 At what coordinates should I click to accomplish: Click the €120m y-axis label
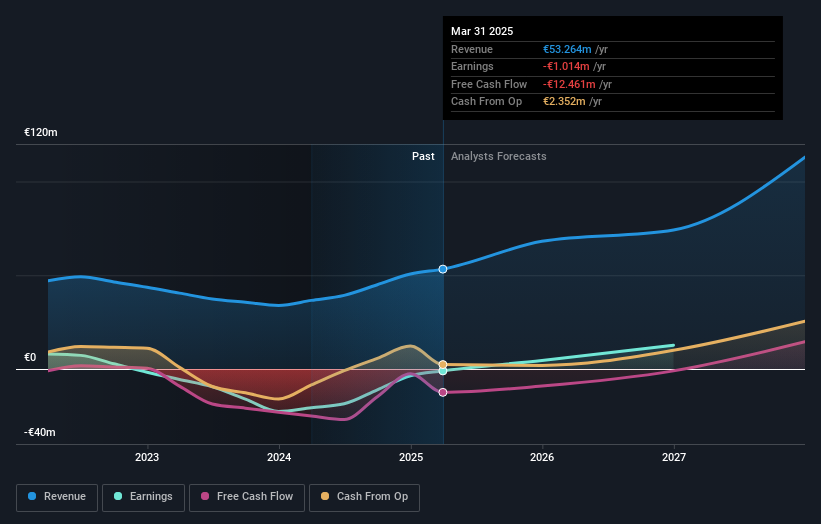[x=41, y=132]
